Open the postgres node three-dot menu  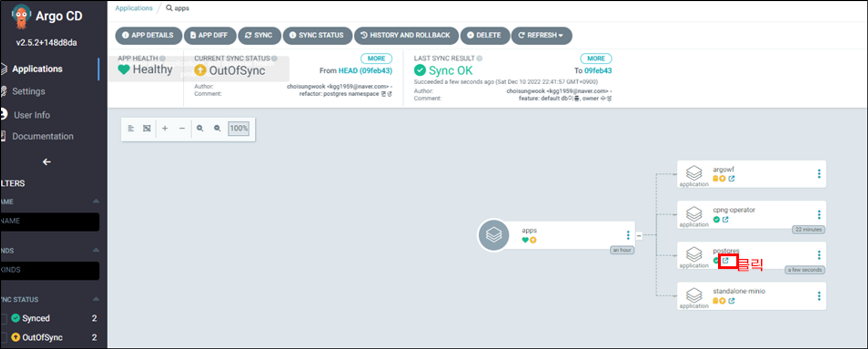(819, 255)
